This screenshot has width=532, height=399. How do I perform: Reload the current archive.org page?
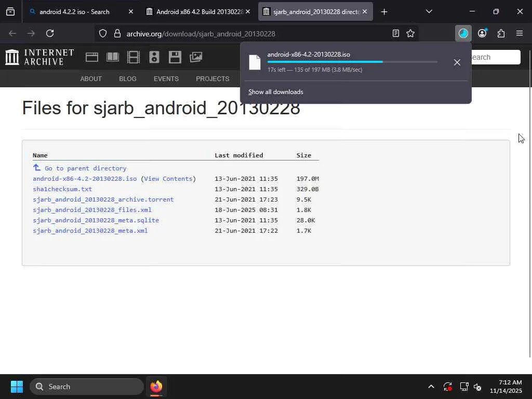point(50,33)
